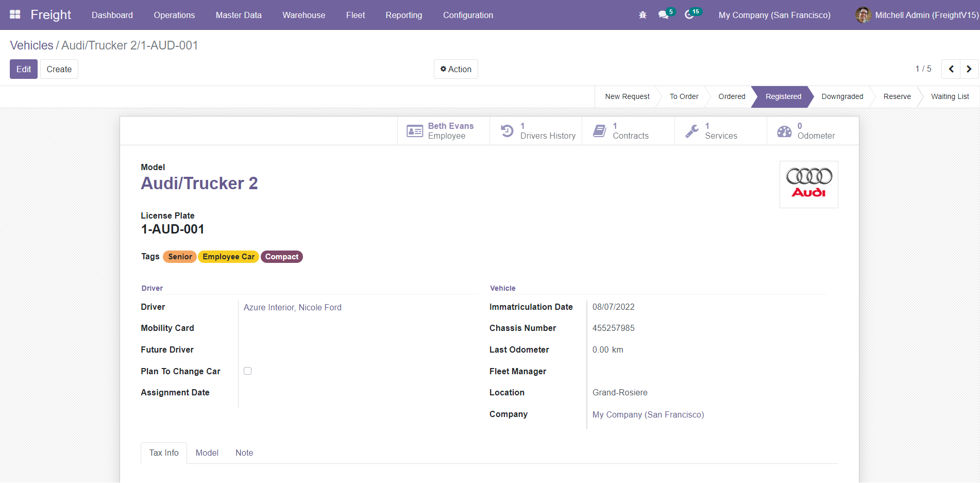The height and width of the screenshot is (483, 980).
Task: Click the Contracts book icon
Action: point(599,131)
